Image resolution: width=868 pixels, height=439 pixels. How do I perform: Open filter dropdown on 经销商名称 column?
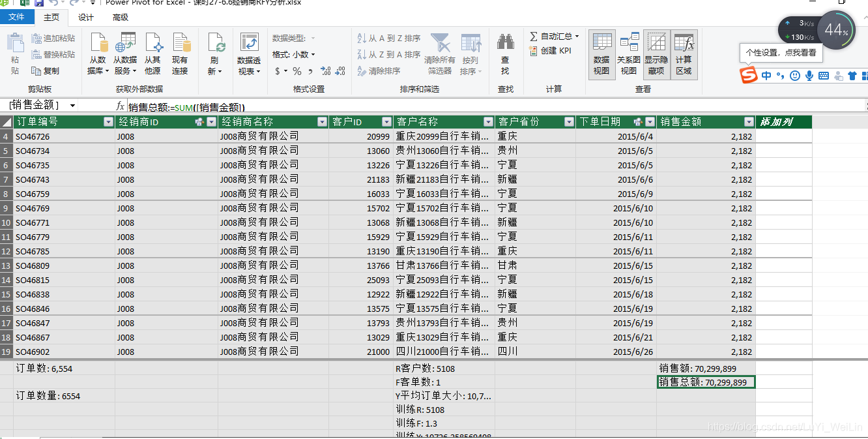click(322, 122)
